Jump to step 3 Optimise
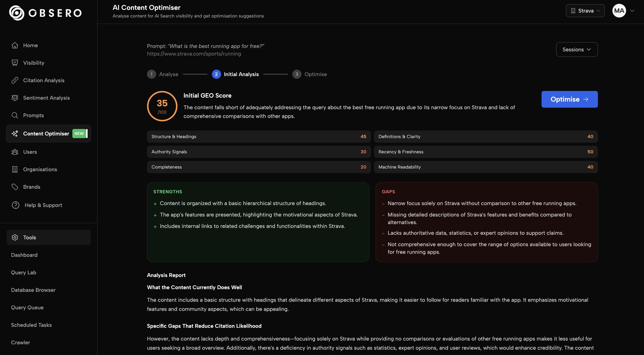Image resolution: width=644 pixels, height=355 pixels. [309, 74]
